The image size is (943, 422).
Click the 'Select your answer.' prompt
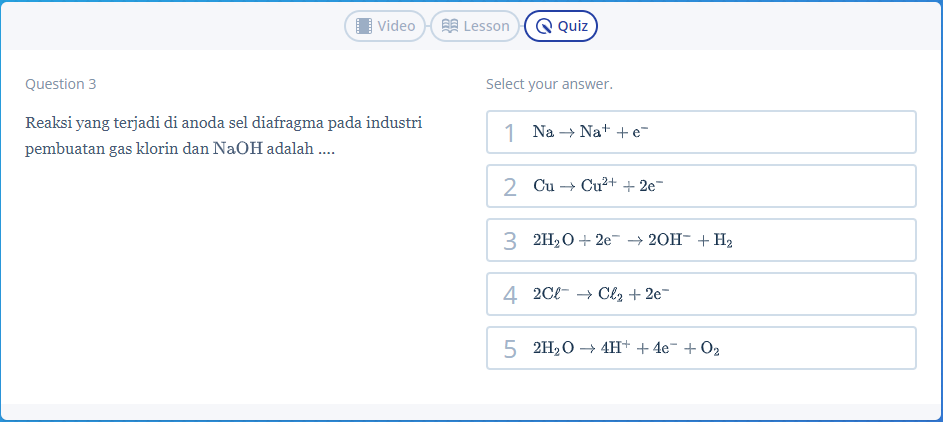click(x=550, y=85)
